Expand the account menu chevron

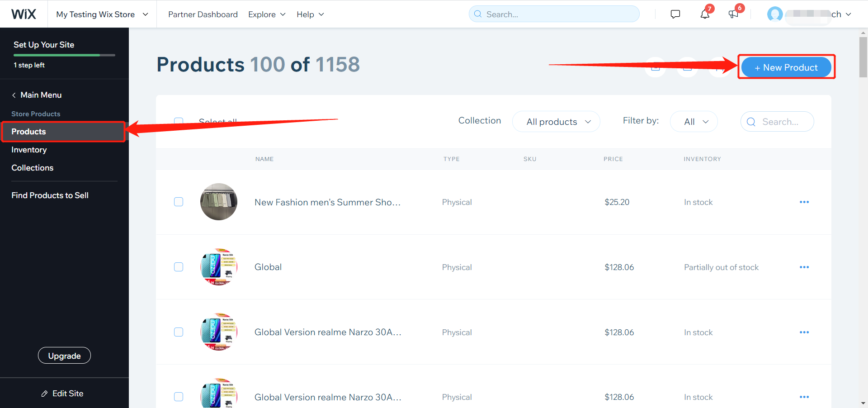tap(849, 14)
